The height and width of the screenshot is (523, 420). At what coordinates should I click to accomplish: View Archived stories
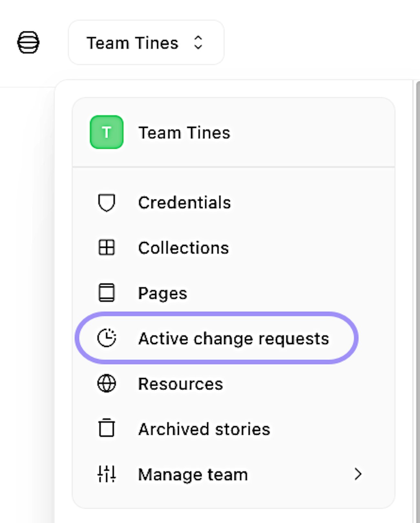pos(204,429)
